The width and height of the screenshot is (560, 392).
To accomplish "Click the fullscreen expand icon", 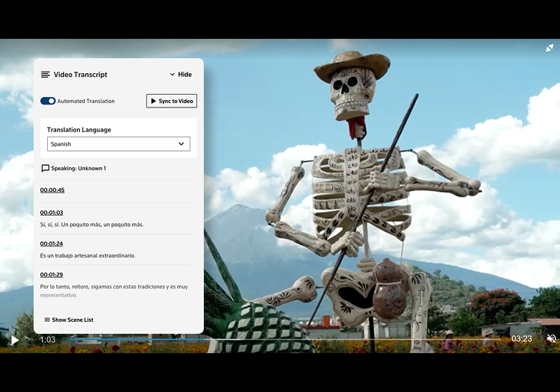I will (x=550, y=48).
